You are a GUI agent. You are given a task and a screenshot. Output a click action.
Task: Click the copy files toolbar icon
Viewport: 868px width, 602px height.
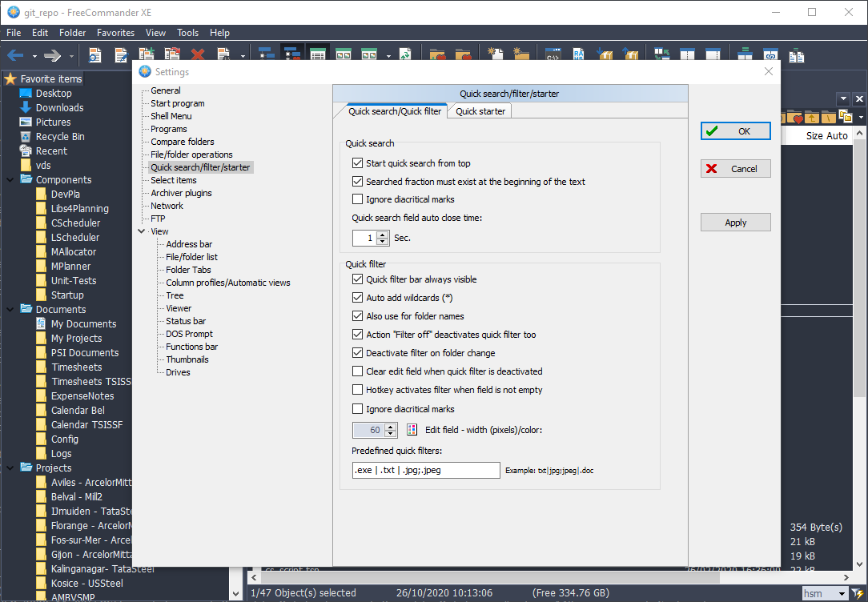[147, 54]
